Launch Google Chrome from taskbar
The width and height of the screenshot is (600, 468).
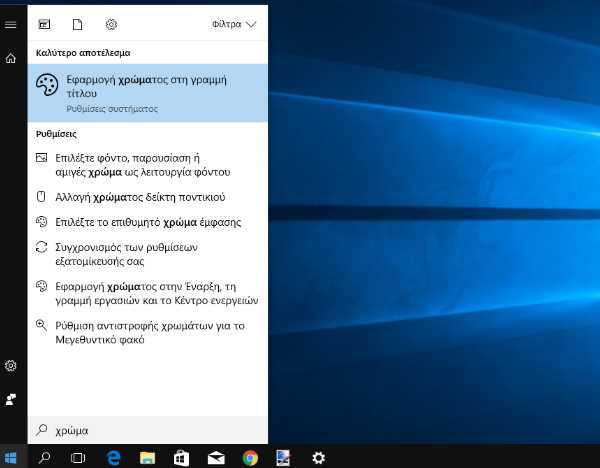tap(250, 458)
